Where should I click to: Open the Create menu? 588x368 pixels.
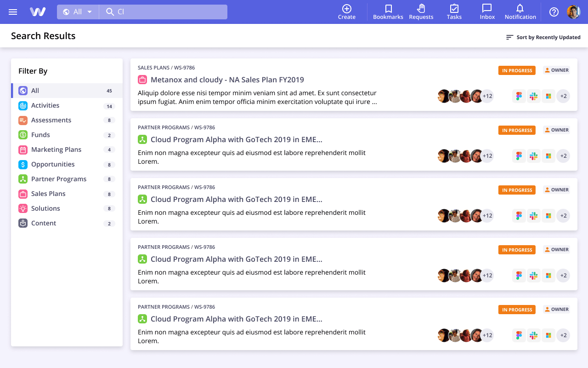pyautogui.click(x=347, y=11)
